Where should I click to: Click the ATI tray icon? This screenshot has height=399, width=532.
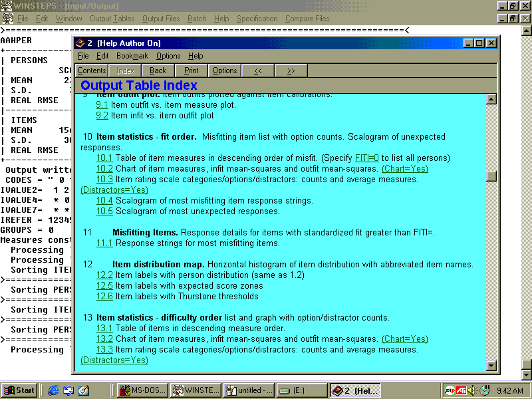click(461, 390)
